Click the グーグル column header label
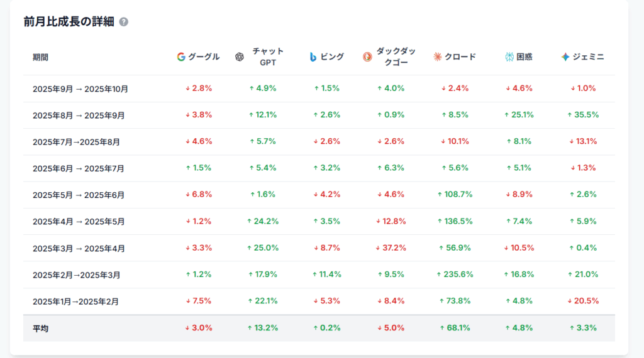 pos(204,57)
